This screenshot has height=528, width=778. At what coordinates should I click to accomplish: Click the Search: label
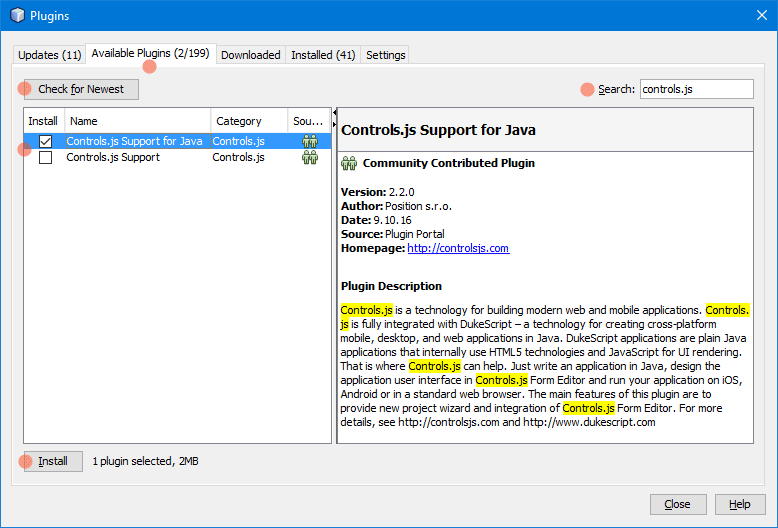pyautogui.click(x=616, y=89)
